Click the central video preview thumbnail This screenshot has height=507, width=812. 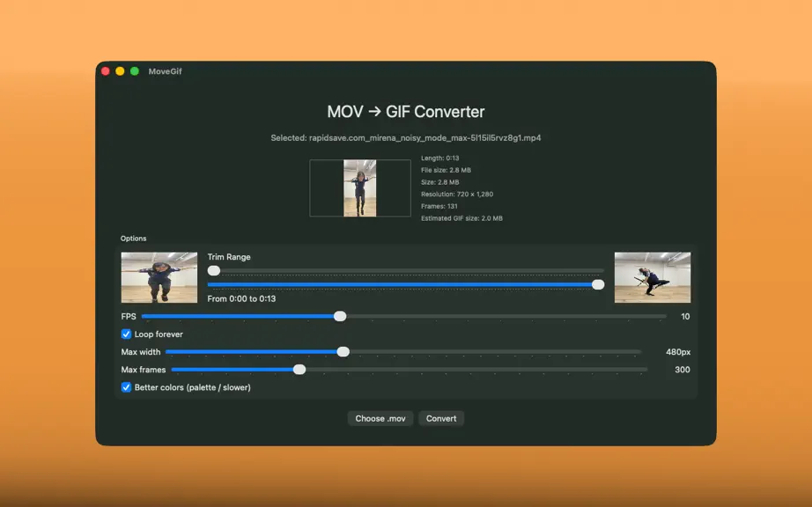[x=360, y=187]
